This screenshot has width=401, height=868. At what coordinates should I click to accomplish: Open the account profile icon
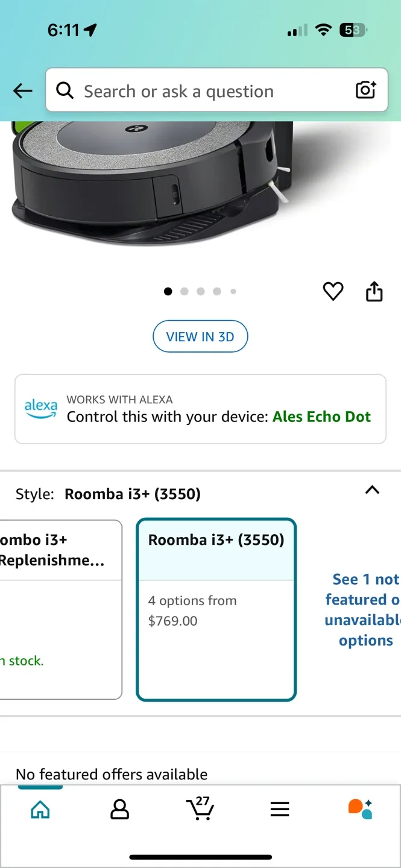click(x=119, y=810)
